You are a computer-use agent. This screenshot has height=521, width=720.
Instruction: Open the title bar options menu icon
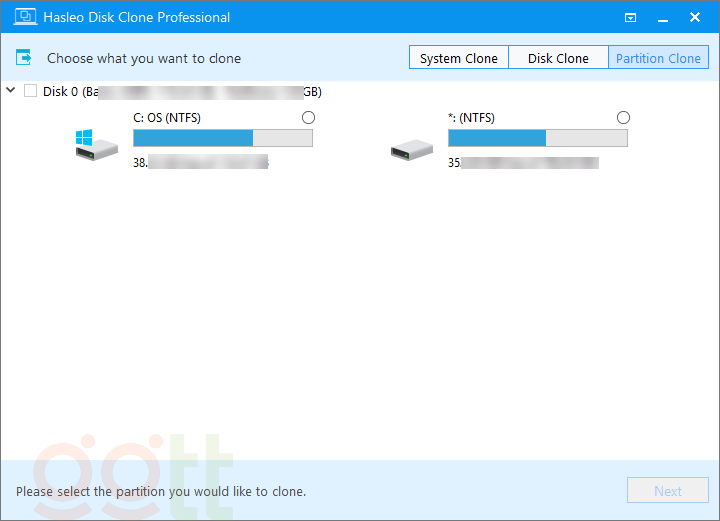click(630, 17)
